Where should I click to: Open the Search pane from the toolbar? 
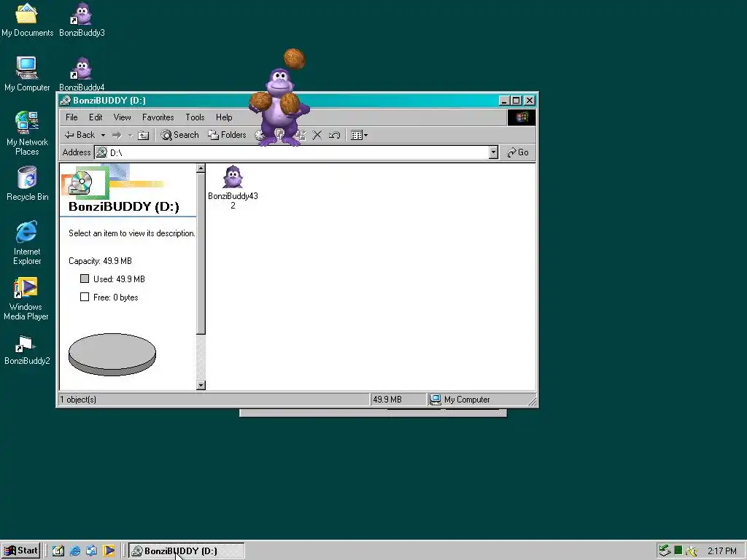point(179,135)
